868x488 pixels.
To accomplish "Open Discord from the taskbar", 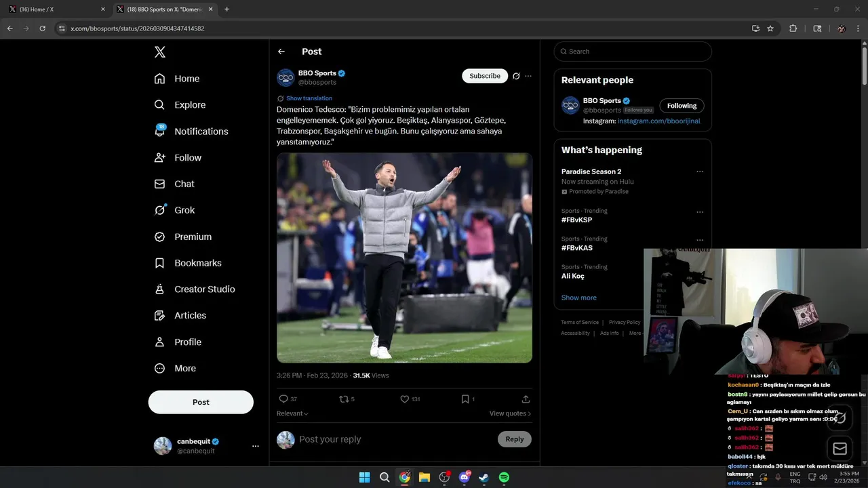I will pos(465,477).
